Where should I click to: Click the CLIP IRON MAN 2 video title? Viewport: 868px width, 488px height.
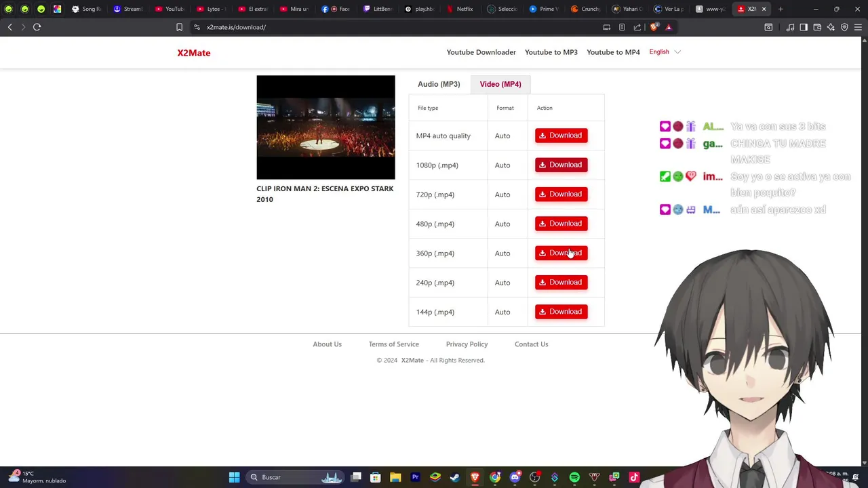coord(325,194)
